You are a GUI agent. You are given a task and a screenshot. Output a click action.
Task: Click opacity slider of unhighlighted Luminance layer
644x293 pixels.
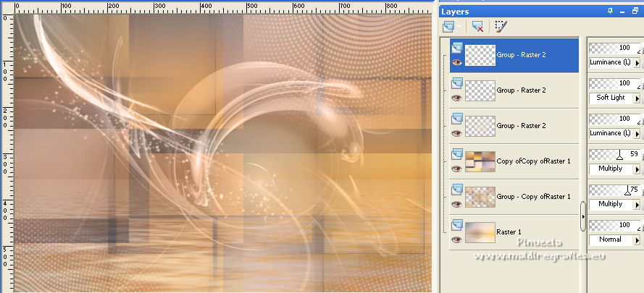click(615, 119)
